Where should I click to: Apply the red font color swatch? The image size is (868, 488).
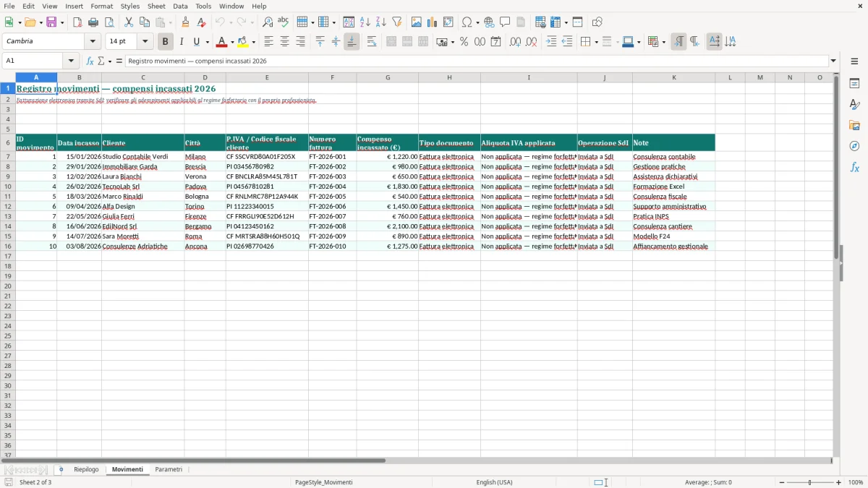point(222,42)
